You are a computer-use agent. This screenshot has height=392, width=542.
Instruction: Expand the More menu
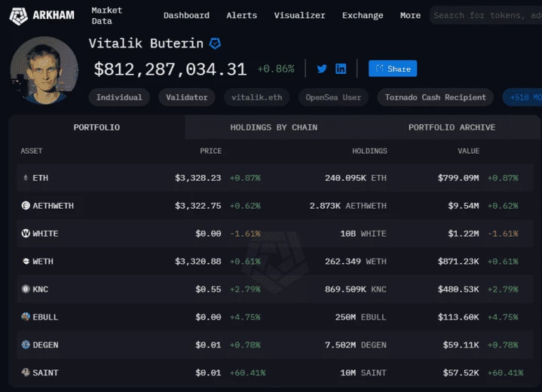410,16
